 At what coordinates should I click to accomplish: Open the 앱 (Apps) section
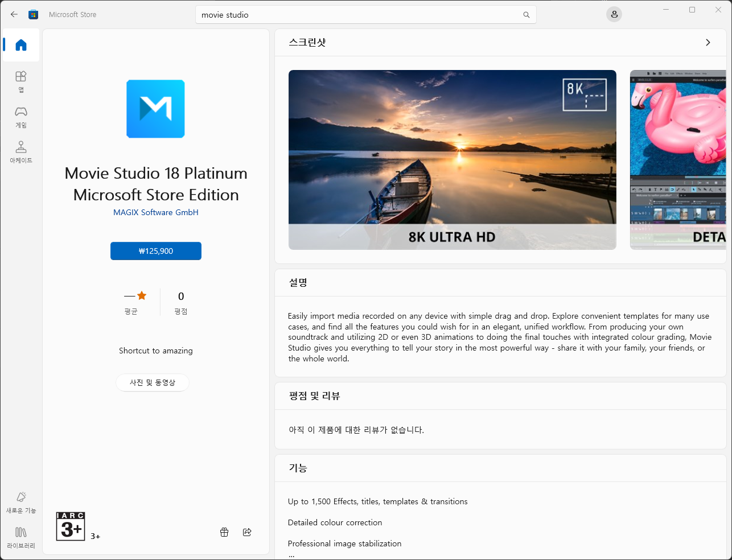pos(21,81)
